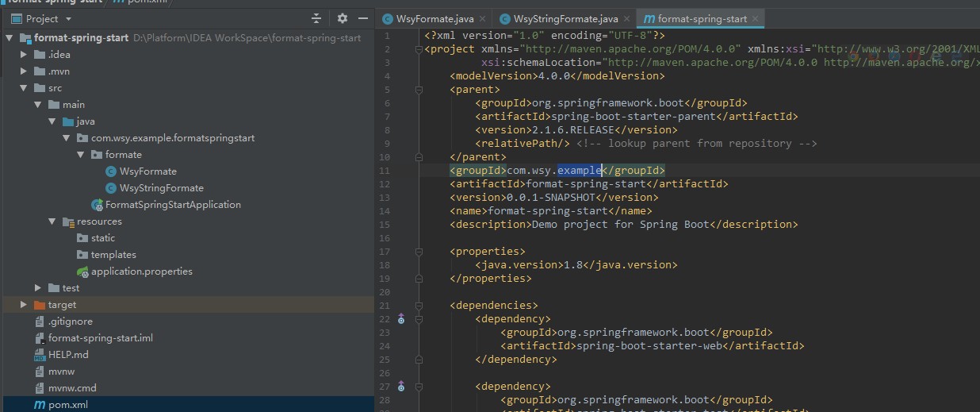The height and width of the screenshot is (412, 980).
Task: Close the WsyFormate.java tab
Action: 481,19
